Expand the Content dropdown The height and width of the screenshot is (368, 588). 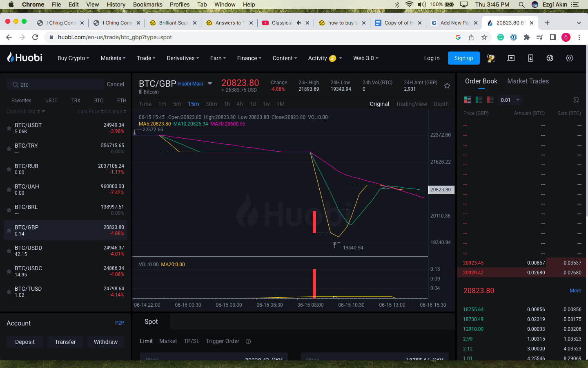285,58
